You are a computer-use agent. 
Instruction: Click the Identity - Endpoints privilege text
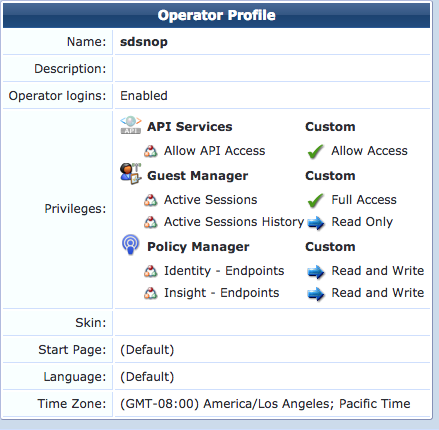click(x=224, y=271)
